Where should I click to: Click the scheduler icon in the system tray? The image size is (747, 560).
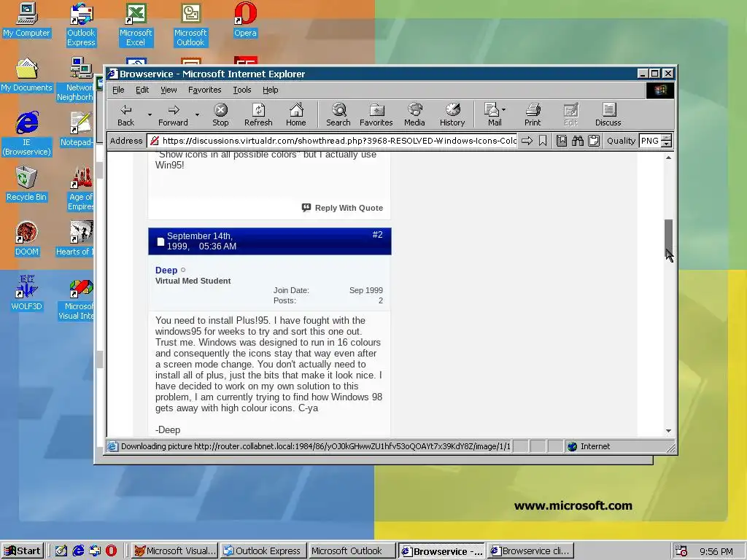point(681,551)
